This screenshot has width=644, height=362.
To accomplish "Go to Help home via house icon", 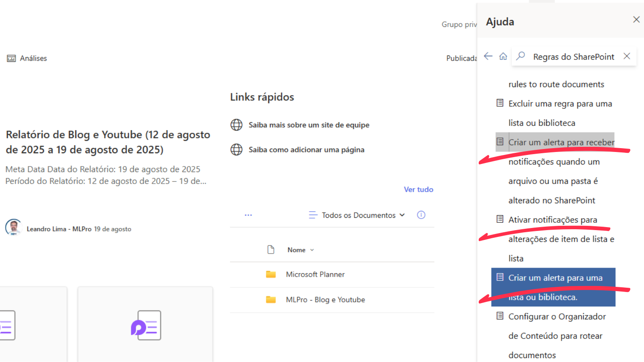I will pyautogui.click(x=503, y=56).
